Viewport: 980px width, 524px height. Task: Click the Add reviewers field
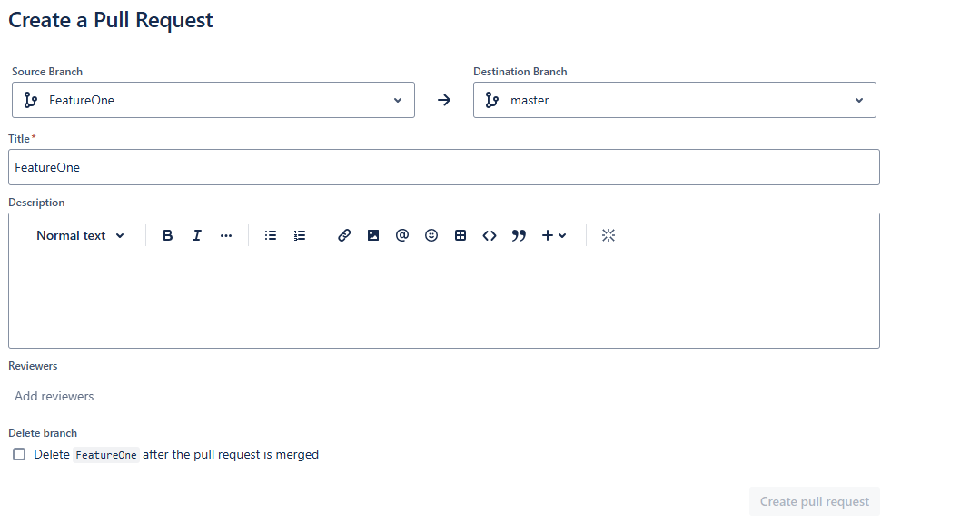click(x=54, y=397)
